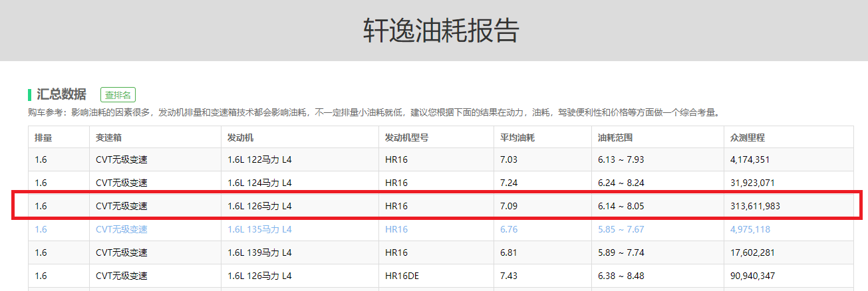Screen dimensions: 868x291
Task: Click the mileage value 17,602,281
Action: click(752, 252)
